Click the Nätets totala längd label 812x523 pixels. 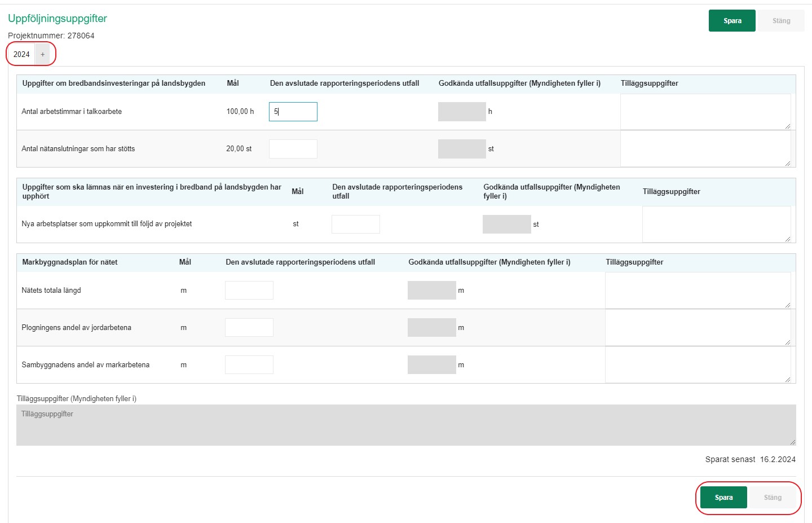click(x=51, y=291)
